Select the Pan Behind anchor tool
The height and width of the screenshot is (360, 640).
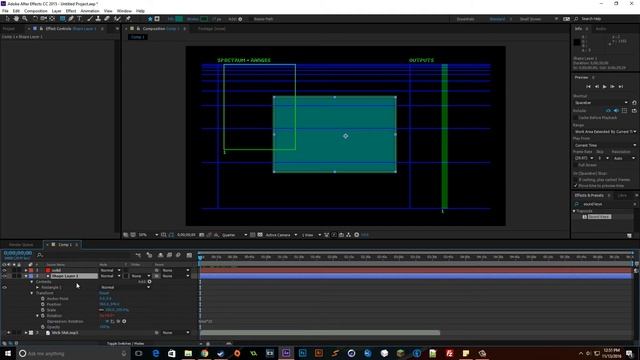tap(52, 19)
